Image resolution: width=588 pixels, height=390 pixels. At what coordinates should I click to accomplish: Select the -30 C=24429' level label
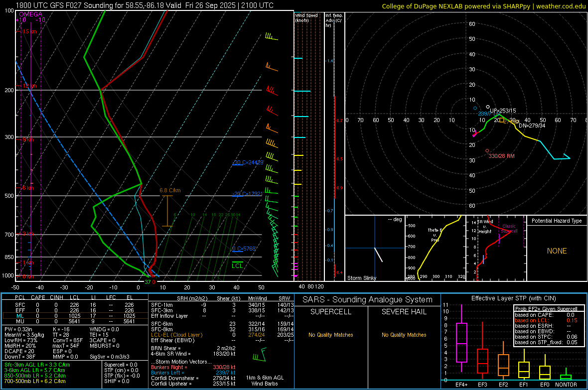point(248,162)
